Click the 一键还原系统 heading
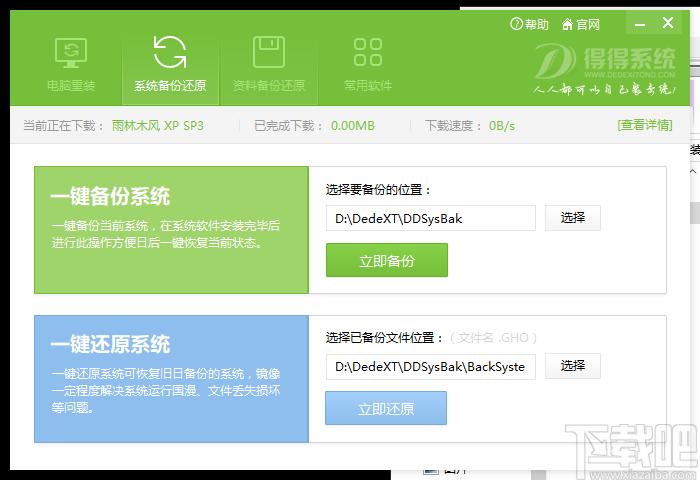The height and width of the screenshot is (480, 700). pyautogui.click(x=110, y=344)
